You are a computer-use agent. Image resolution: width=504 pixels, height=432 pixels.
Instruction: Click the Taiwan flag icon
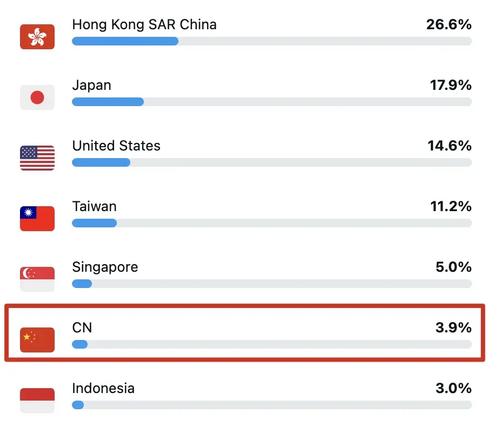pyautogui.click(x=37, y=219)
